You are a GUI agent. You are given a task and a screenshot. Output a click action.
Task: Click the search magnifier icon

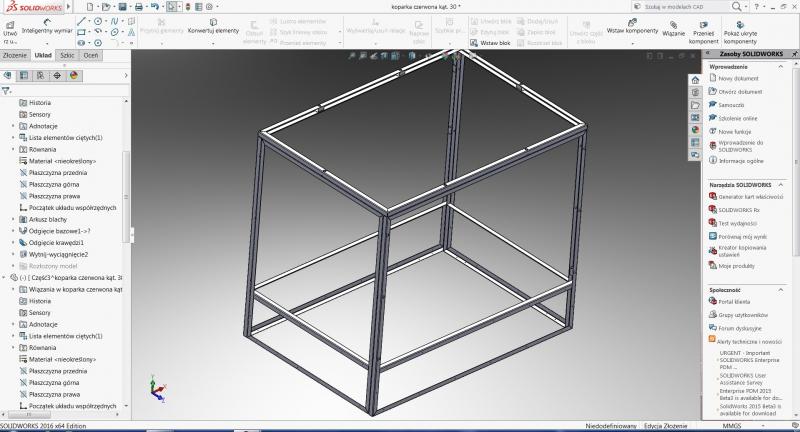point(736,7)
